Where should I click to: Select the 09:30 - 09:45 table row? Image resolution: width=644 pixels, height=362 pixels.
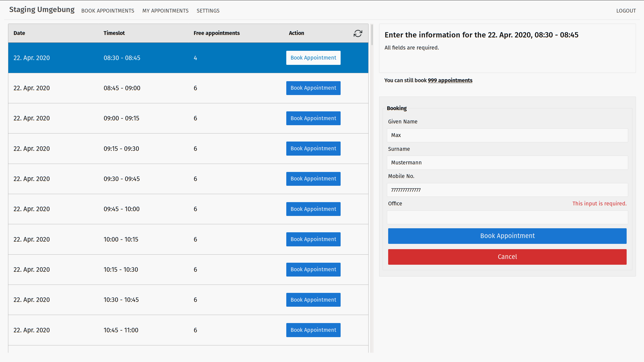pyautogui.click(x=151, y=179)
